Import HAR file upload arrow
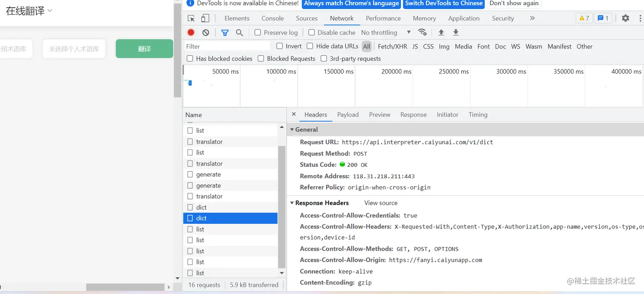644x294 pixels. point(441,32)
